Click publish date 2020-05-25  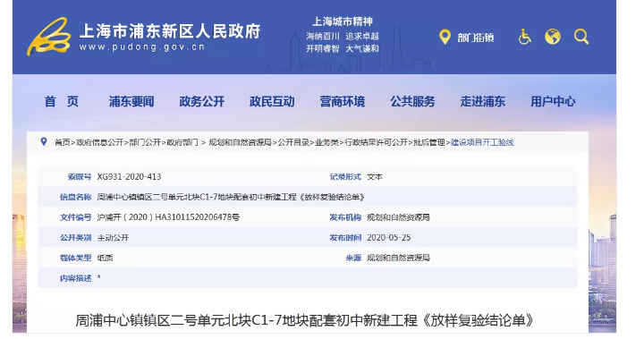pyautogui.click(x=388, y=238)
